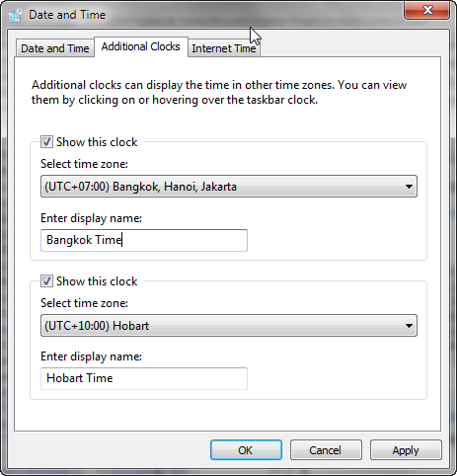The width and height of the screenshot is (457, 476).
Task: Click the Date and Time title bar icon
Action: point(16,15)
